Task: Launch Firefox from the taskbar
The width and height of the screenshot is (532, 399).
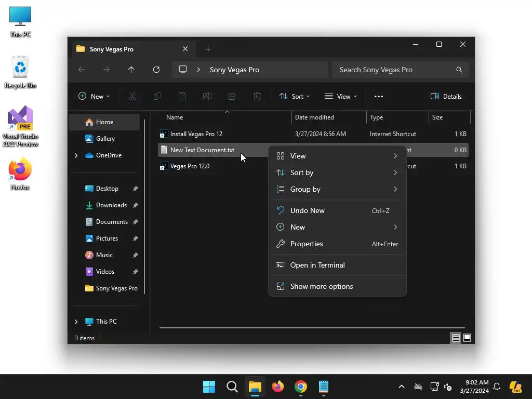Action: 278,387
